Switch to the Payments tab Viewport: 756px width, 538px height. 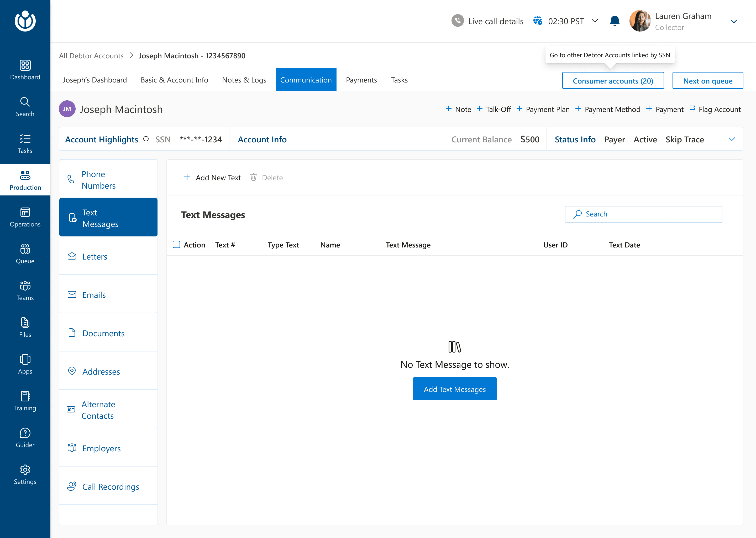pos(361,80)
